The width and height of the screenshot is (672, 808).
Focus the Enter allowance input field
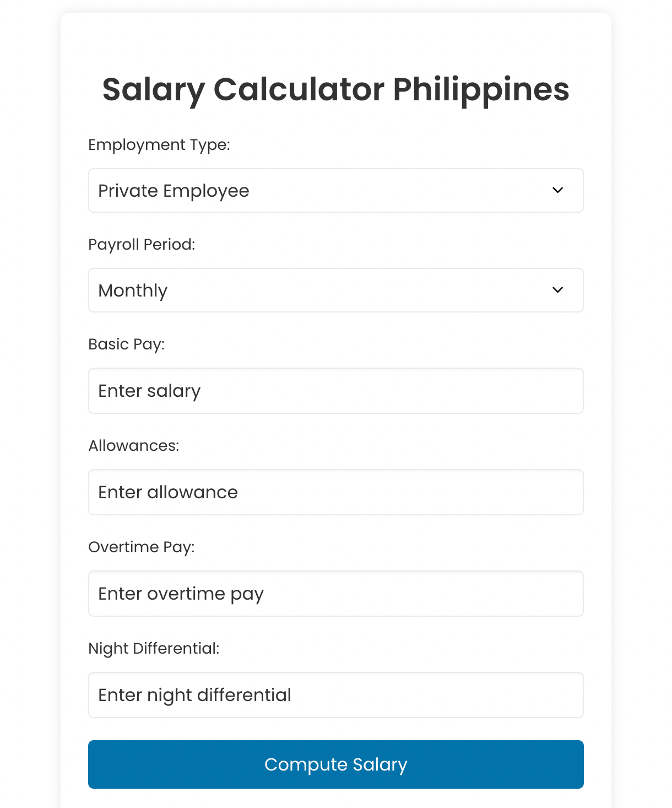tap(335, 492)
